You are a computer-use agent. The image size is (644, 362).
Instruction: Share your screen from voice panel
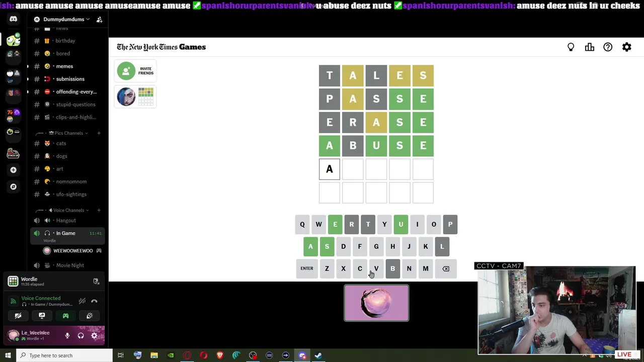tap(42, 316)
